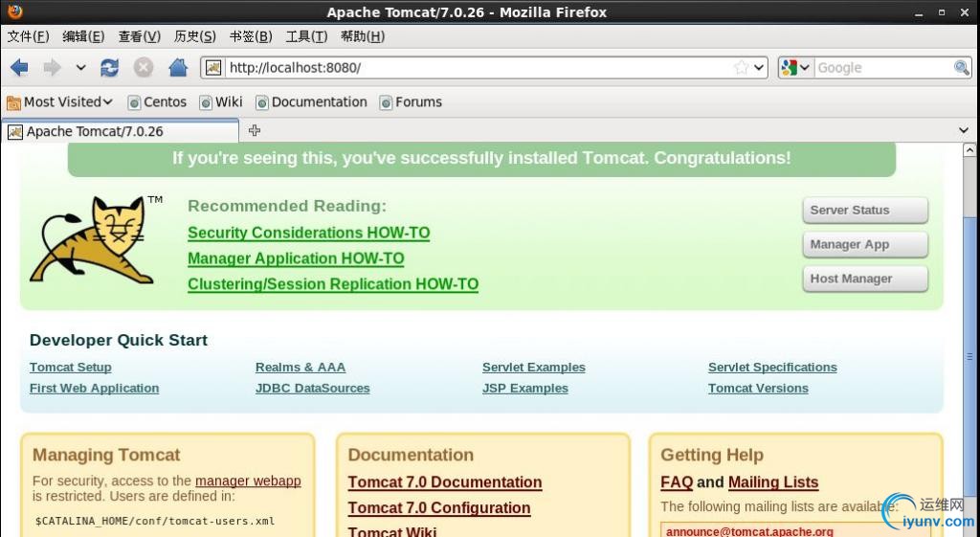Viewport: 980px width, 537px height.
Task: Open the Servlet Examples link
Action: point(534,367)
